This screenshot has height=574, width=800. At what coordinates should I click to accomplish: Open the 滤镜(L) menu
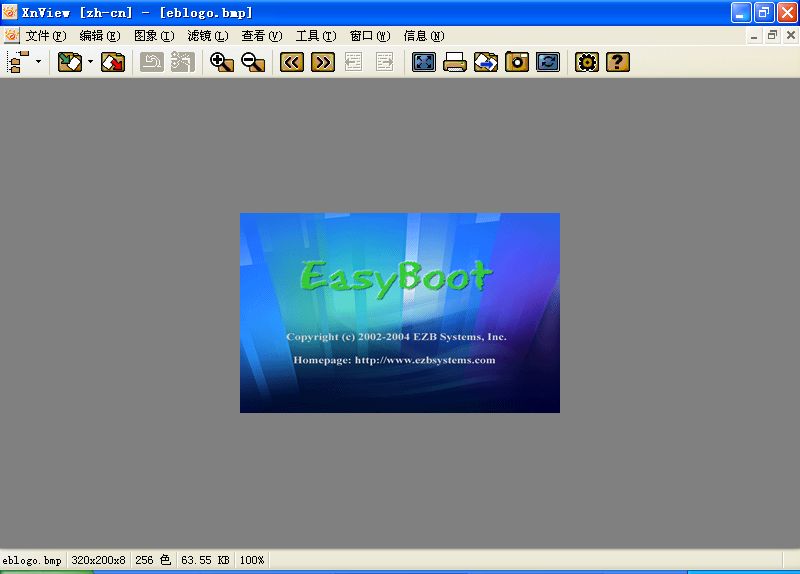(x=208, y=36)
